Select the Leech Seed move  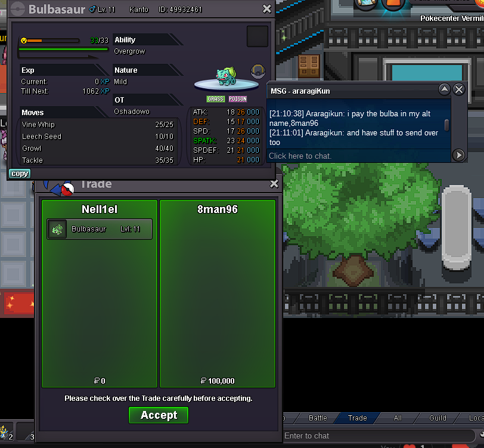click(98, 137)
